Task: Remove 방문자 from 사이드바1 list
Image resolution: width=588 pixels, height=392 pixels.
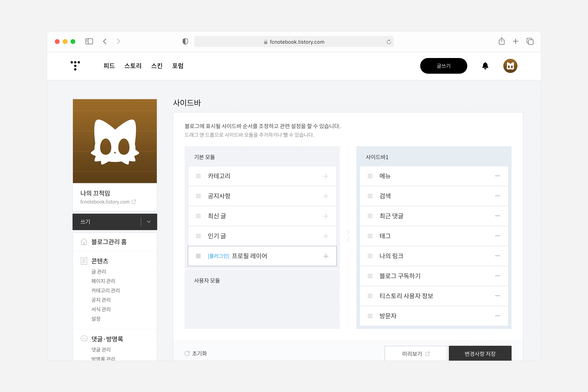Action: click(x=498, y=316)
